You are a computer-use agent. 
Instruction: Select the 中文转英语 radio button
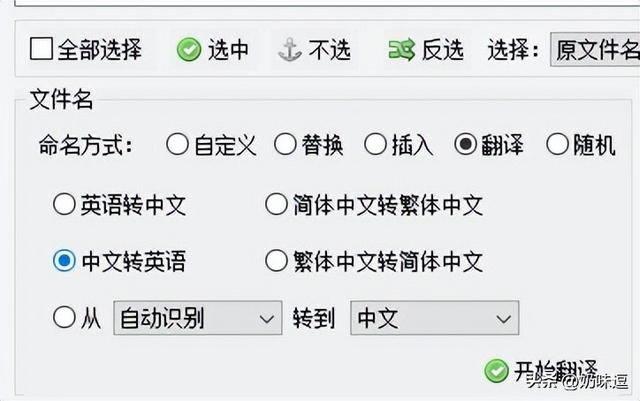(x=64, y=262)
